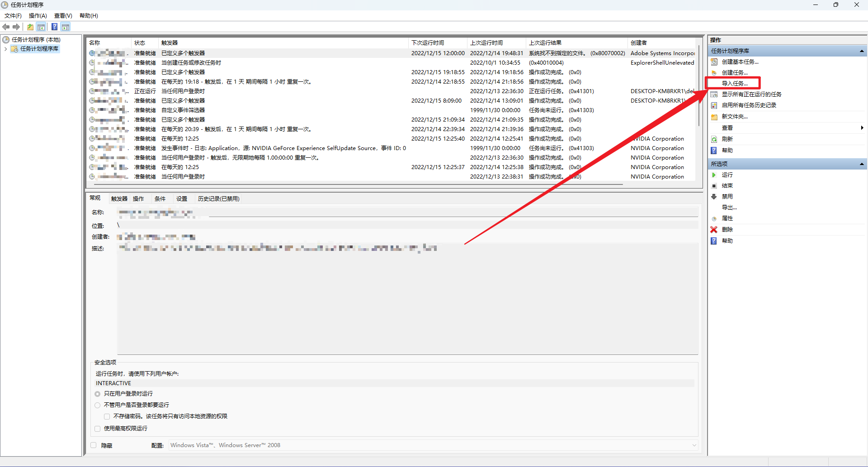868x467 pixels.
Task: Click the red X 删除 icon
Action: (x=714, y=230)
